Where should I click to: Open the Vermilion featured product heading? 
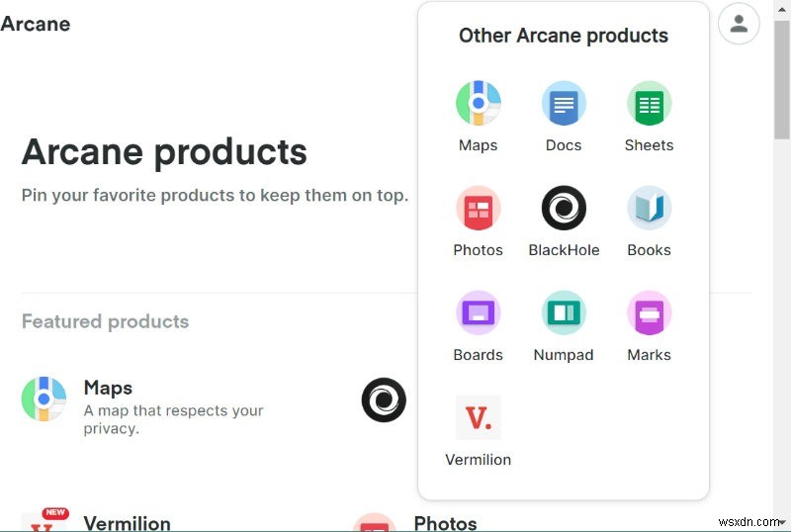(x=127, y=523)
